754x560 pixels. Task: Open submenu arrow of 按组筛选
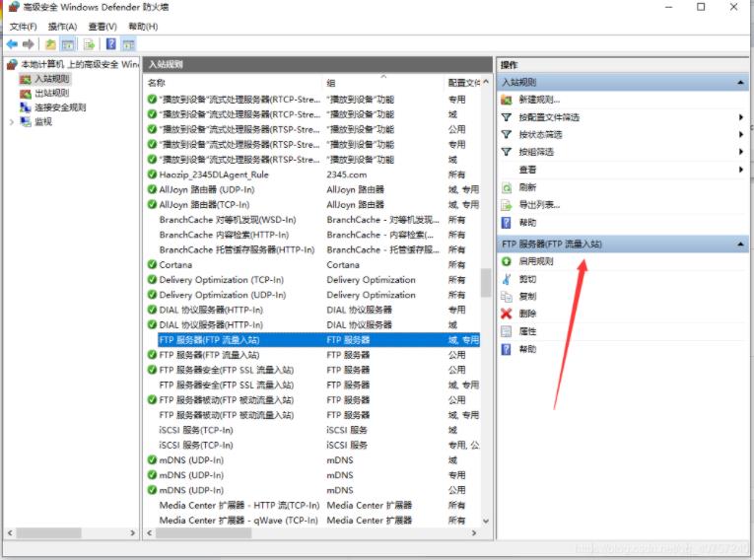coord(741,152)
